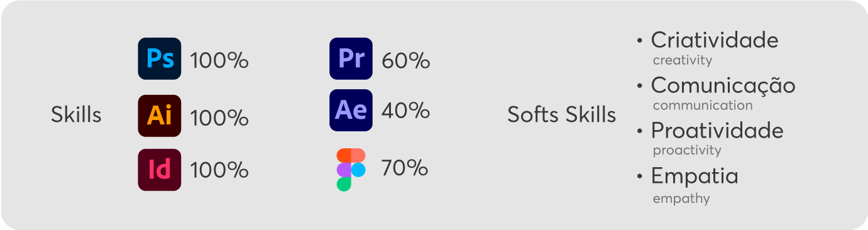
Task: Select the Criatividade list item
Action: [715, 40]
